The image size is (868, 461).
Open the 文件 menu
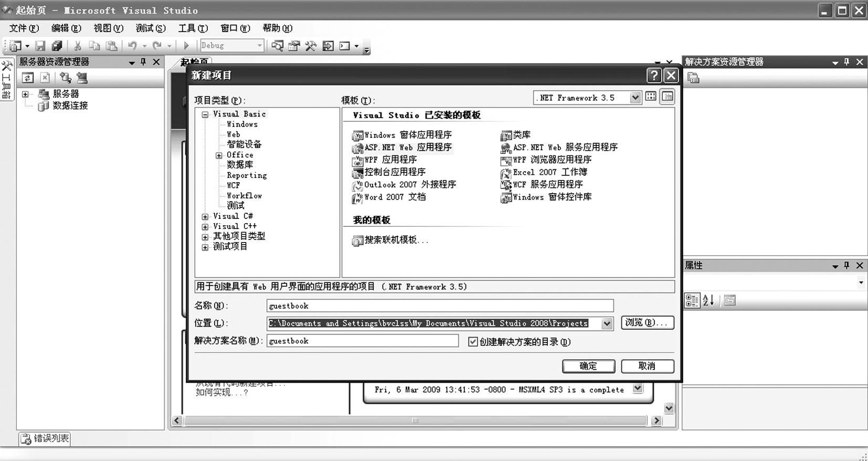click(24, 28)
